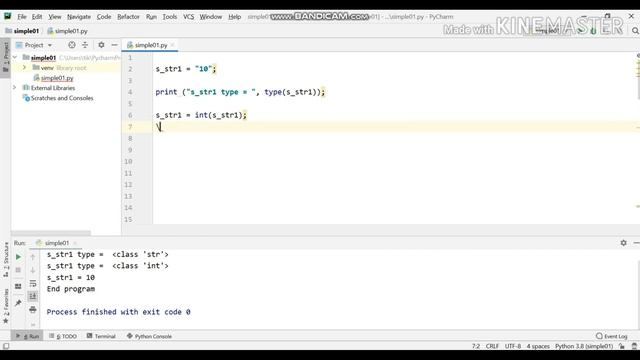The image size is (640, 360).
Task: Open Python 3.8 (simple01) interpreter selector
Action: coord(584,346)
